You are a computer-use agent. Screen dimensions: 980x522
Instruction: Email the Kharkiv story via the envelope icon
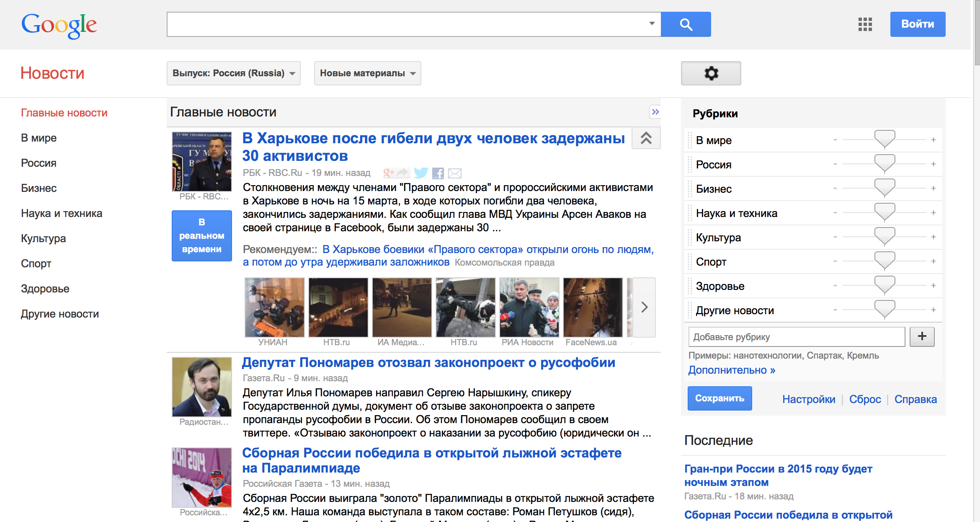click(455, 173)
